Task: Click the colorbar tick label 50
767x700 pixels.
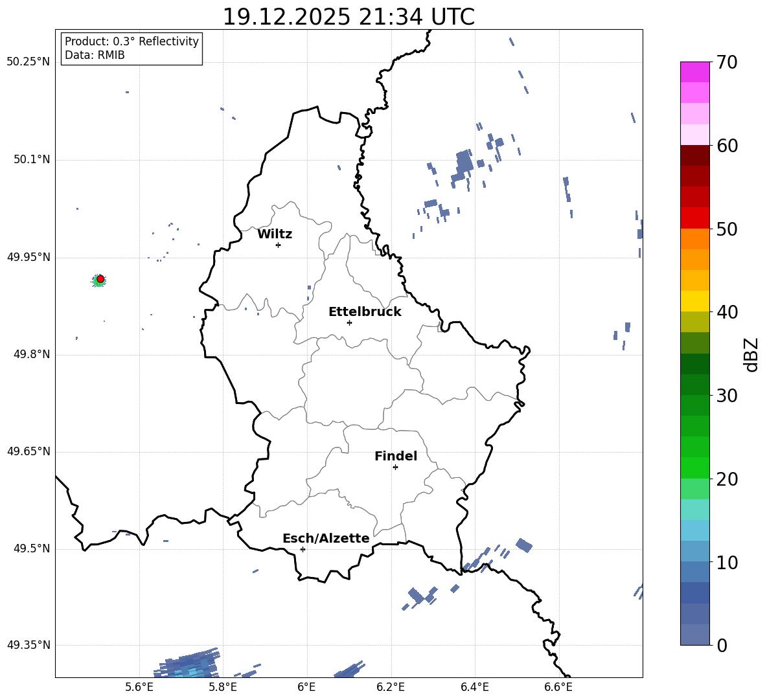Action: tap(727, 229)
